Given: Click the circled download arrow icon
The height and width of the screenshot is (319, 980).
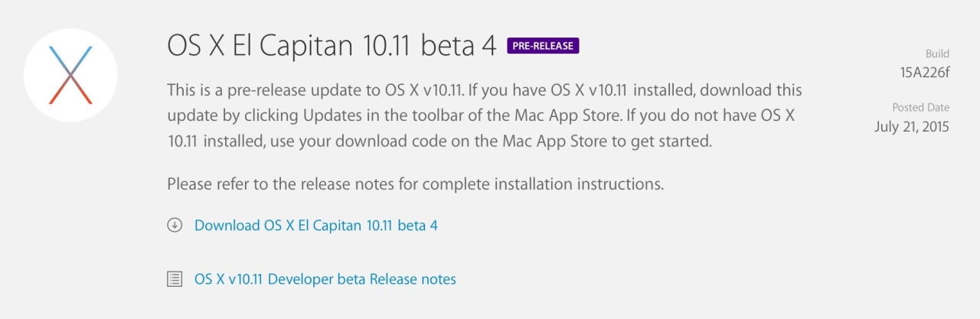Looking at the screenshot, I should coord(175,226).
